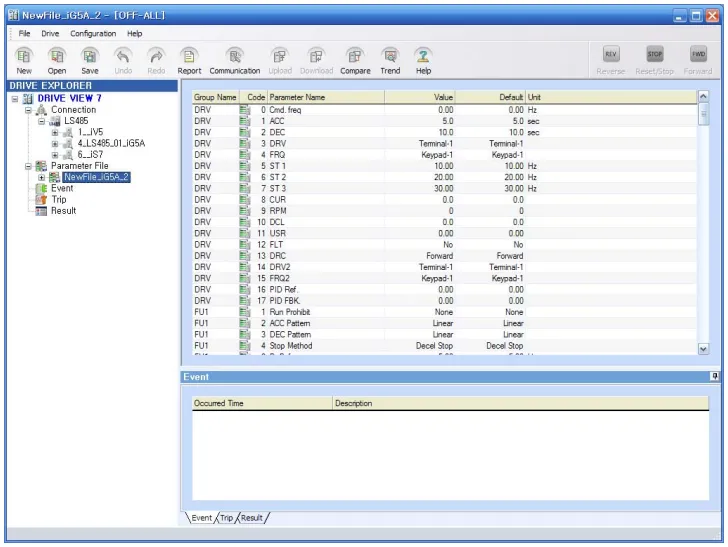This screenshot has height=547, width=728.
Task: Collapse the LS485 tree node
Action: pyautogui.click(x=42, y=121)
